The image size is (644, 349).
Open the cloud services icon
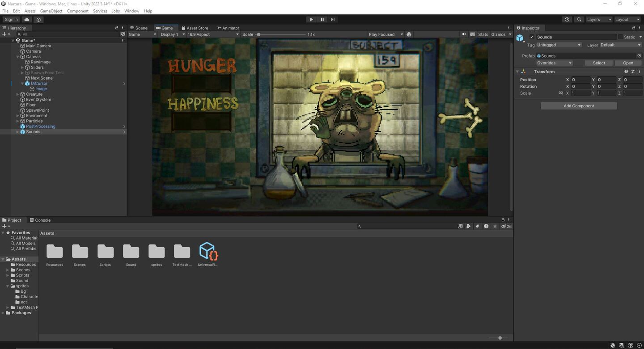click(x=27, y=20)
